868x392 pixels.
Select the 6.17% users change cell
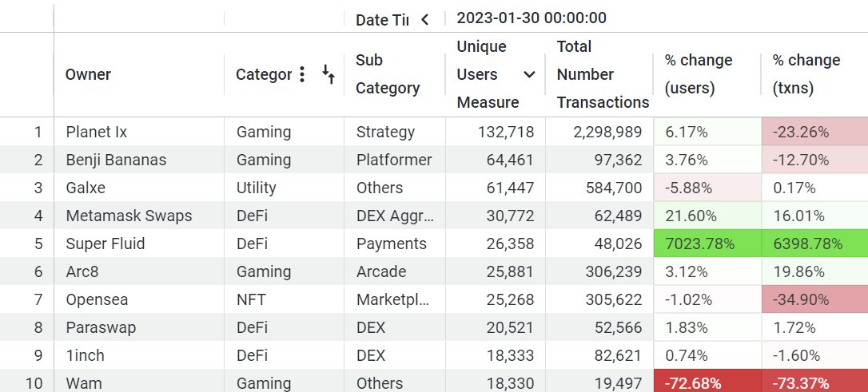coord(707,132)
